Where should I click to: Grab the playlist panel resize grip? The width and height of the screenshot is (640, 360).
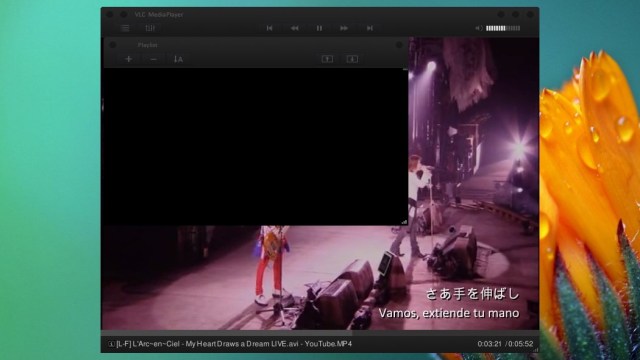pos(404,222)
